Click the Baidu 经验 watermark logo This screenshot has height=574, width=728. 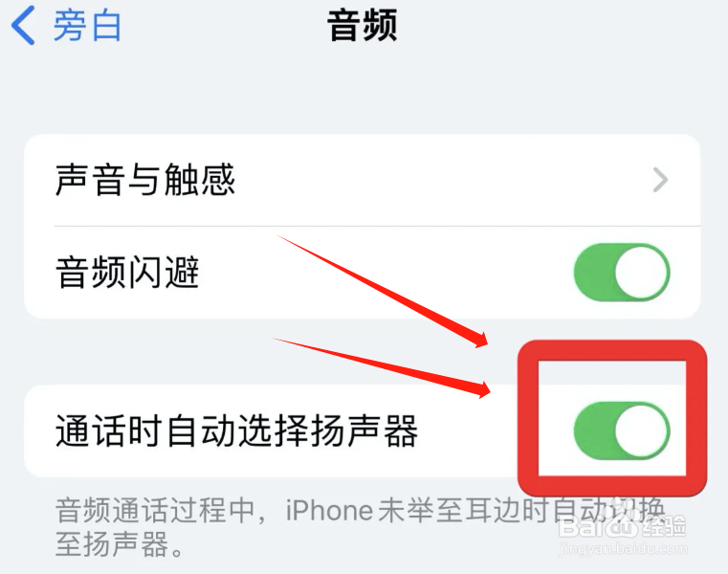pyautogui.click(x=622, y=525)
